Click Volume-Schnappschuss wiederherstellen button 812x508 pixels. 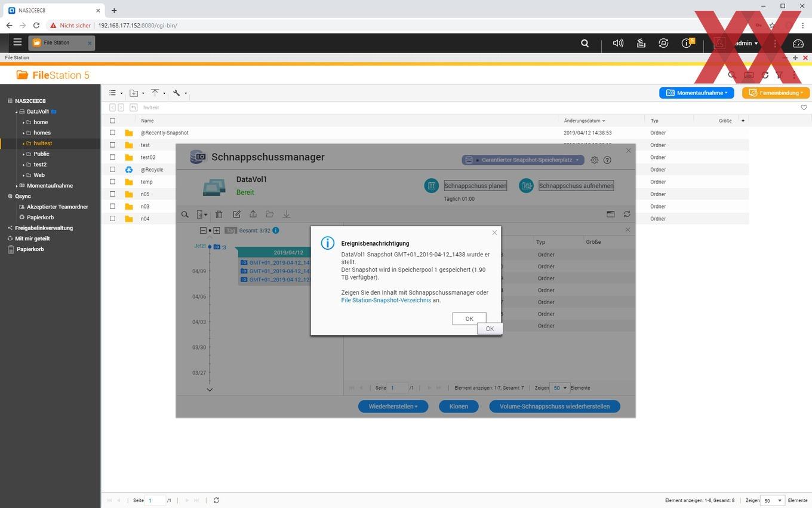[x=555, y=406]
